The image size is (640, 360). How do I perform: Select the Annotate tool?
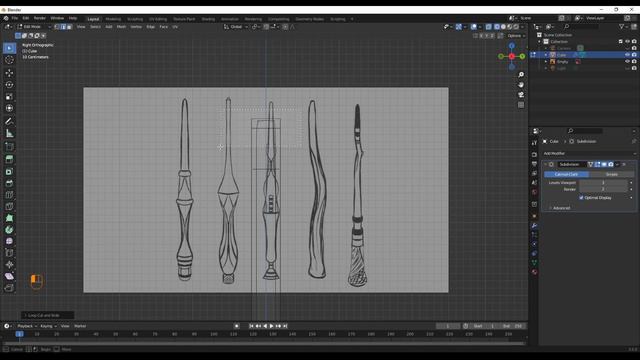pyautogui.click(x=9, y=121)
